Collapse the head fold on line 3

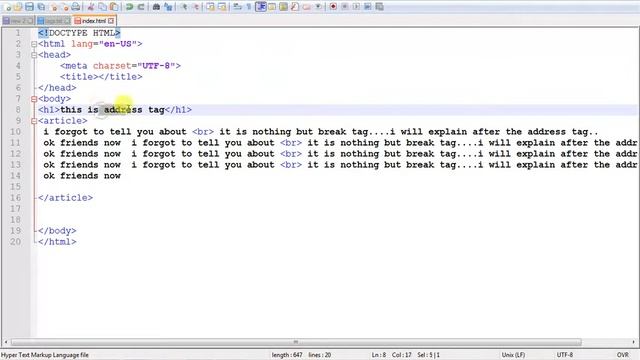(x=34, y=55)
